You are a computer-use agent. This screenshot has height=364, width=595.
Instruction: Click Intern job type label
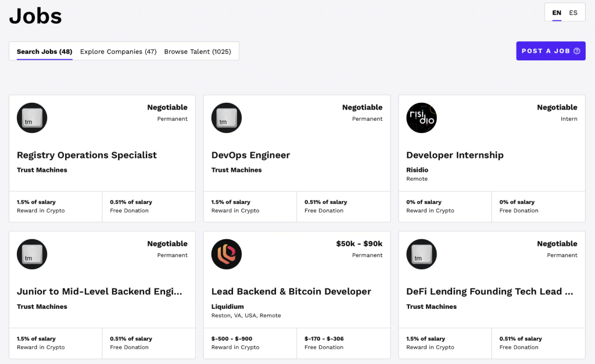(x=569, y=118)
